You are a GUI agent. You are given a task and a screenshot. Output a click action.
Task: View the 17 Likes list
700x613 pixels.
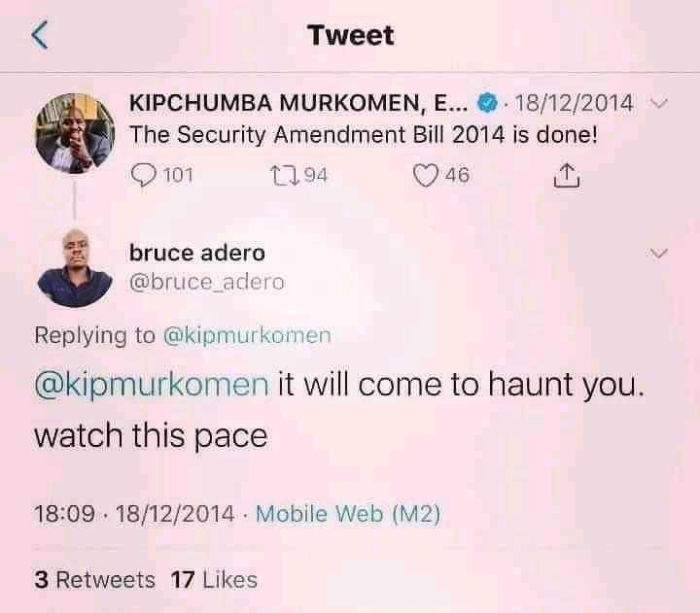214,580
